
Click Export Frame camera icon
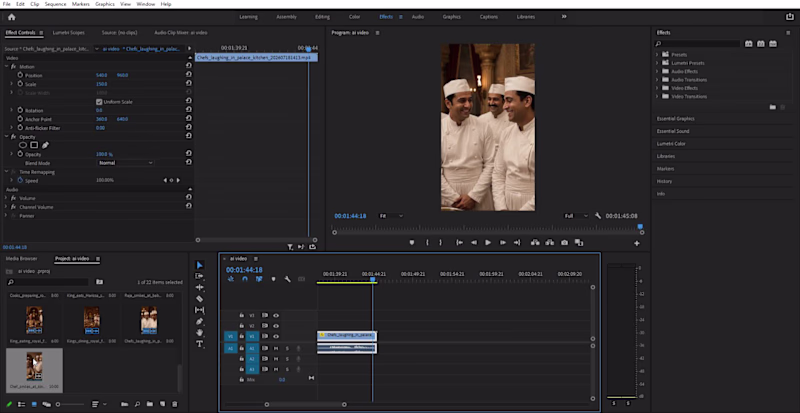click(x=564, y=243)
